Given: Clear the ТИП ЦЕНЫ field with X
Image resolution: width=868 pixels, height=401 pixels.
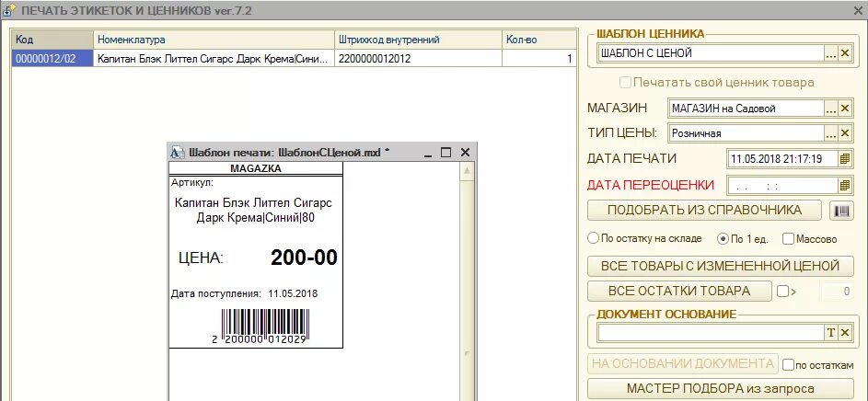Looking at the screenshot, I should point(845,133).
